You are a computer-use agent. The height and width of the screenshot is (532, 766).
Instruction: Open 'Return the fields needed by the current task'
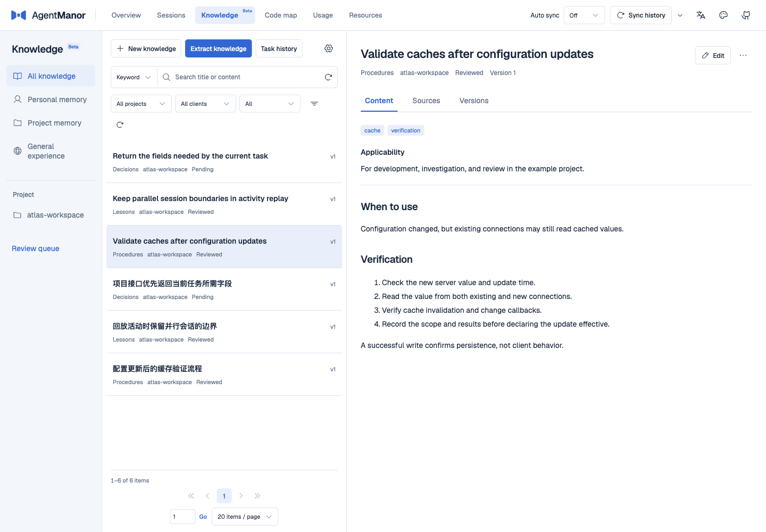pyautogui.click(x=224, y=162)
